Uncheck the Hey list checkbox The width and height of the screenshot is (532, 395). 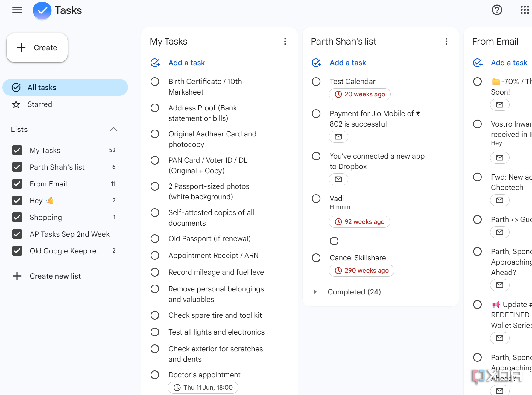(17, 200)
